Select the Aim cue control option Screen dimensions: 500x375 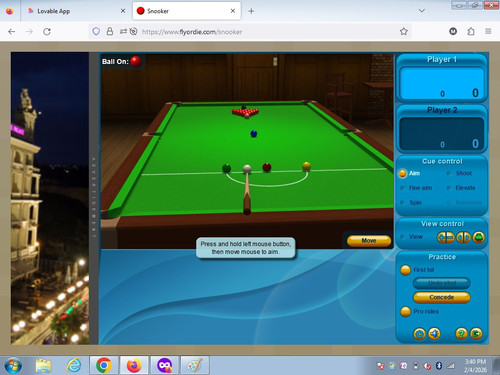[x=409, y=173]
